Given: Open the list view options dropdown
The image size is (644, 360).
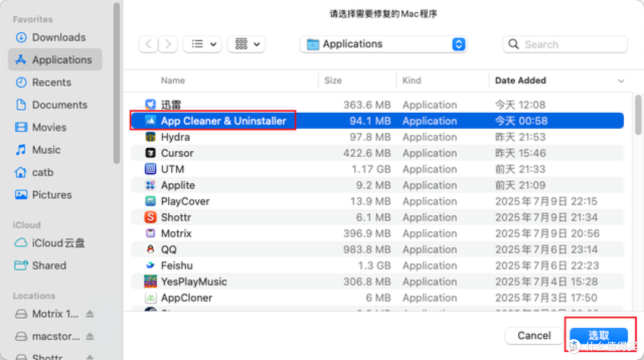Looking at the screenshot, I should [203, 44].
